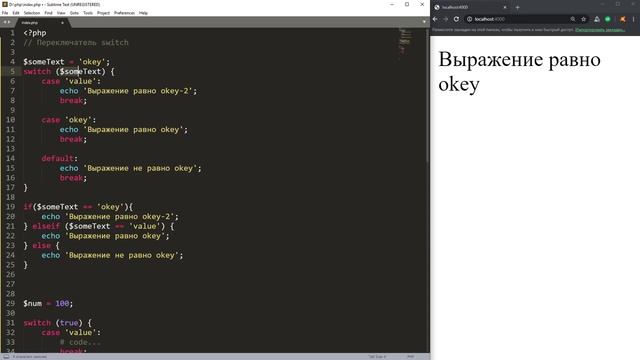The height and width of the screenshot is (360, 640).
Task: Open the File menu in Sublime Text
Action: click(x=5, y=13)
